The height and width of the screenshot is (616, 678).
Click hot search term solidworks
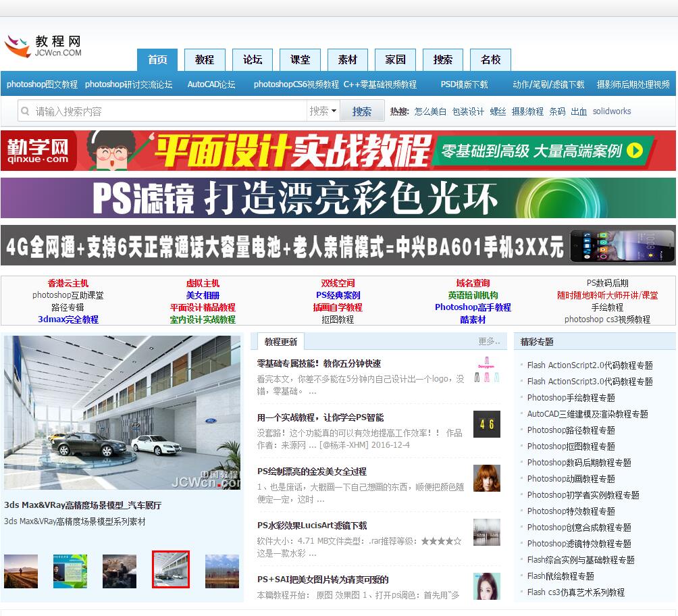(611, 111)
